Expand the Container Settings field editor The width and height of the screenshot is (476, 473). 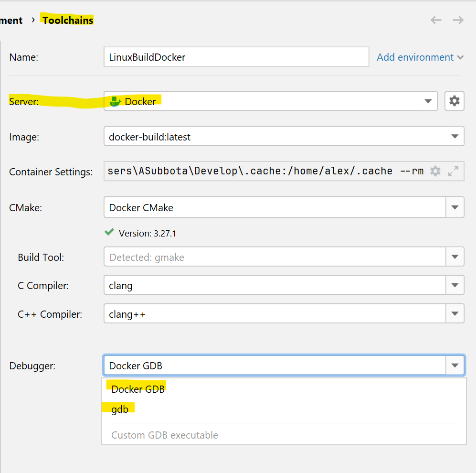pyautogui.click(x=453, y=171)
